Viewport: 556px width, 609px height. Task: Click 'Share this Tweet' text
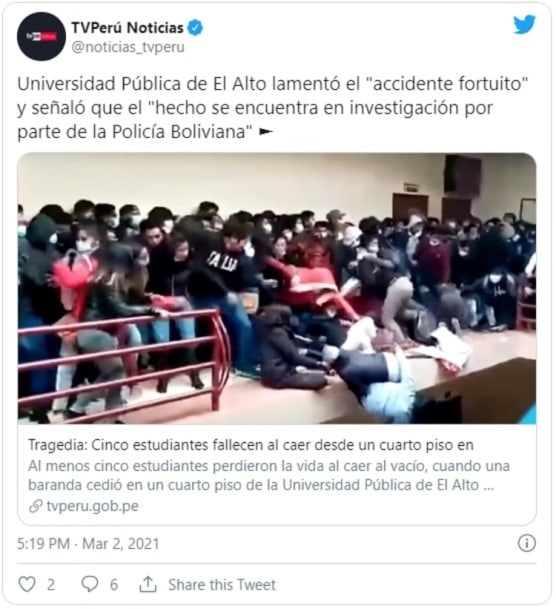pyautogui.click(x=222, y=585)
